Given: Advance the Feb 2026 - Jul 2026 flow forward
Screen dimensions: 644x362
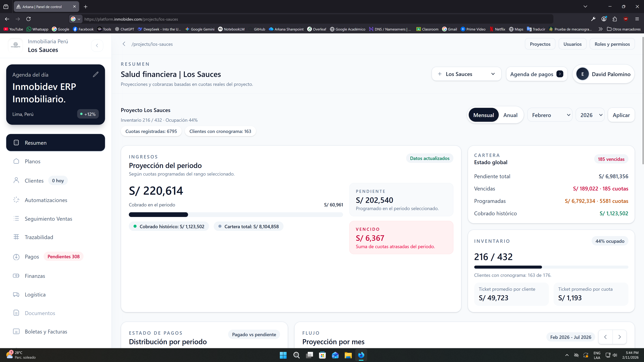Looking at the screenshot, I should (x=619, y=337).
